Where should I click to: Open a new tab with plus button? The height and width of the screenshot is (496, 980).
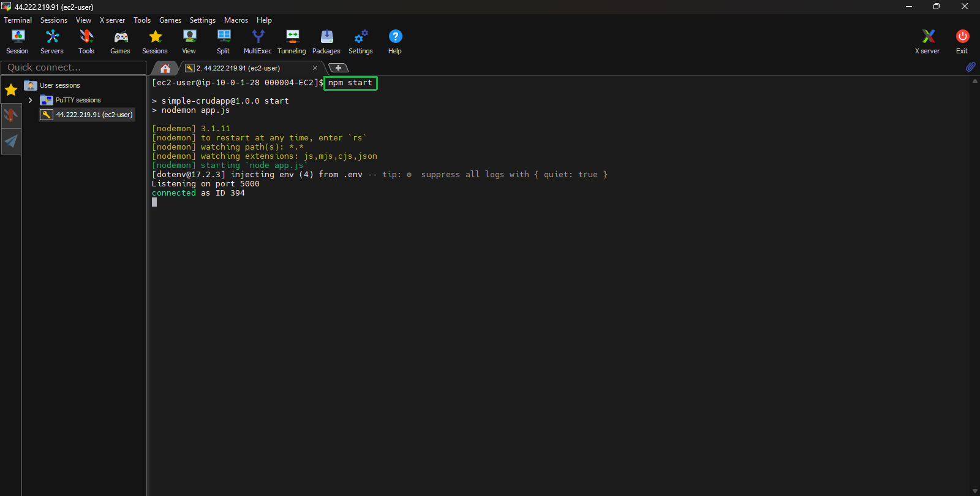pyautogui.click(x=338, y=68)
